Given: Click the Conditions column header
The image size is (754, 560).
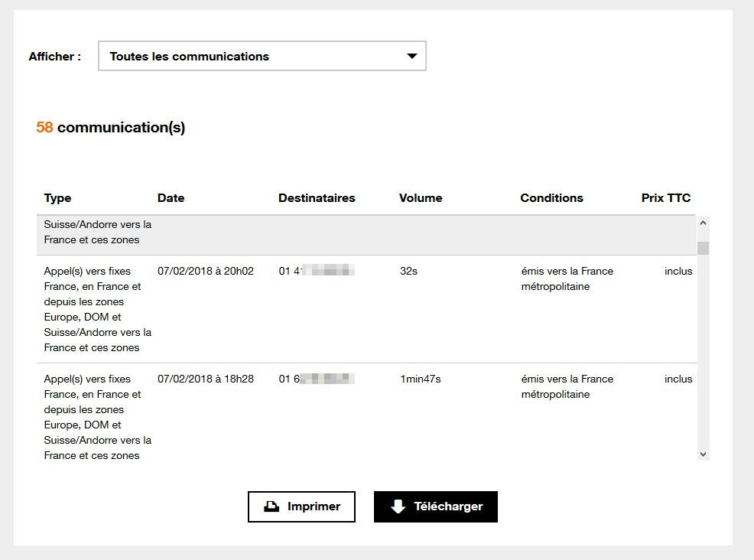Looking at the screenshot, I should point(551,198).
